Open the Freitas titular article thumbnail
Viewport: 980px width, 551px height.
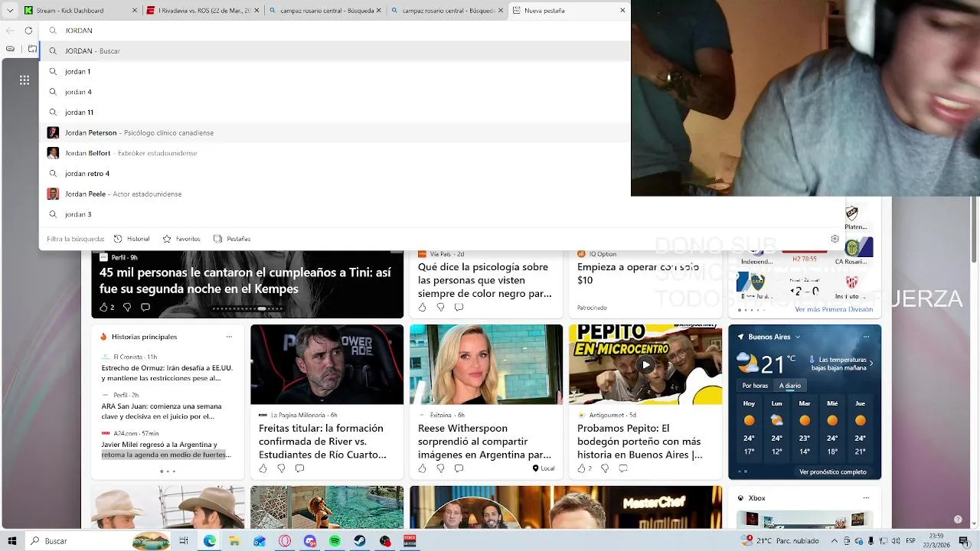(327, 364)
